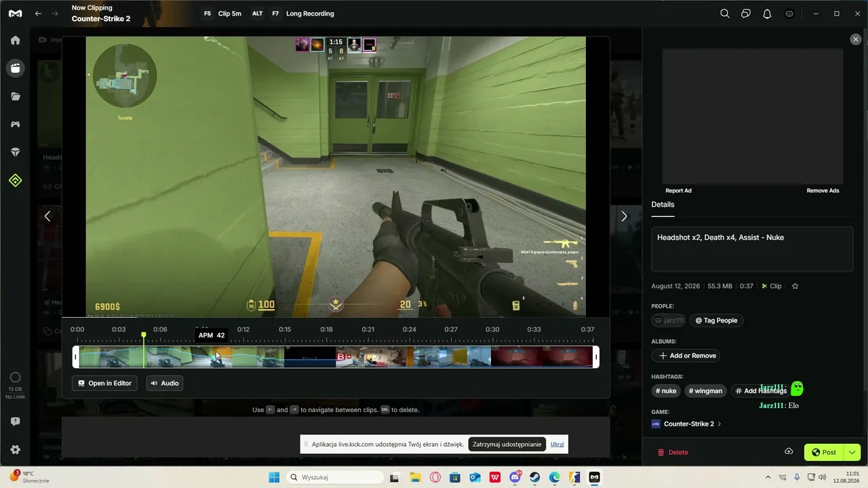Click the Medal logo in the title bar
The width and height of the screenshot is (868, 488).
pyautogui.click(x=15, y=13)
